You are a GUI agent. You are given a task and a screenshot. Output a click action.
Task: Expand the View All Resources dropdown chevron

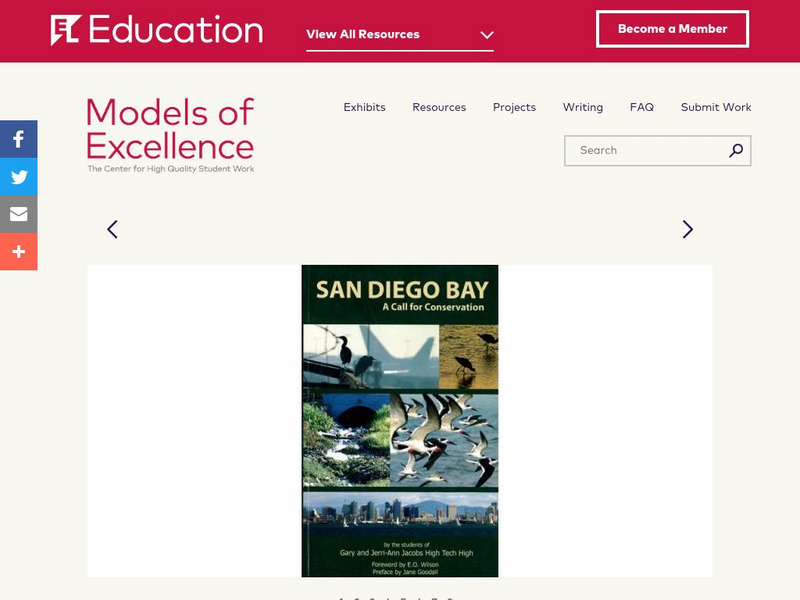point(487,35)
